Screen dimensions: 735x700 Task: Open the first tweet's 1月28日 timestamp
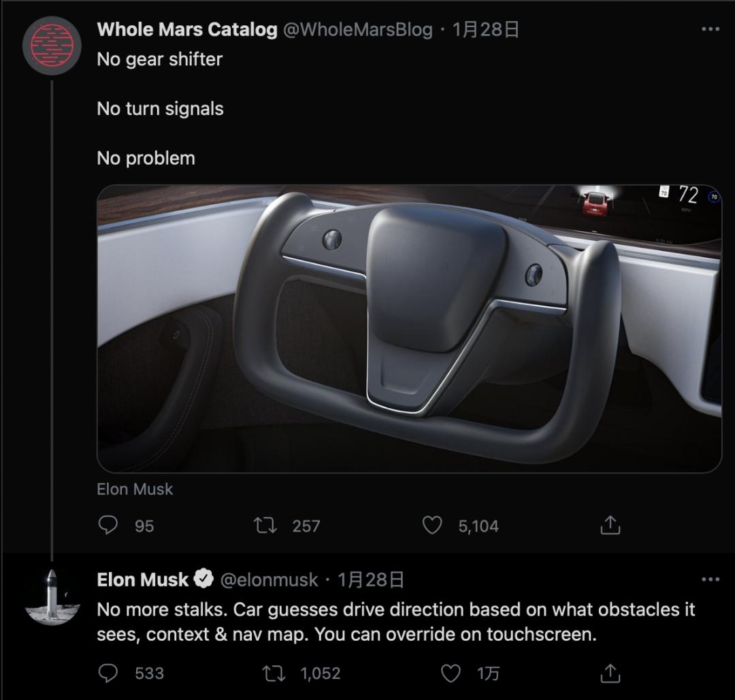tap(486, 29)
